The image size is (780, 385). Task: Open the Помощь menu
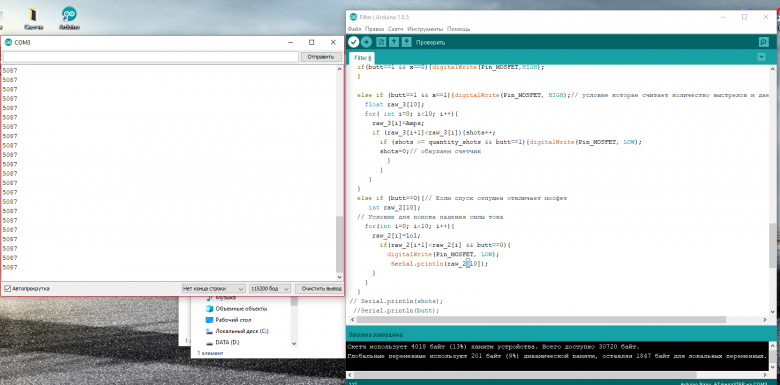pyautogui.click(x=459, y=29)
